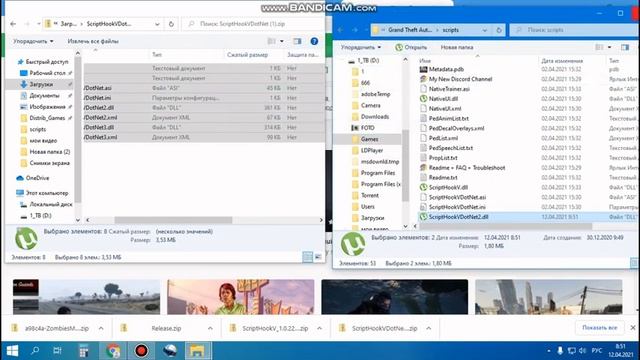Refresh the scripts folder window
This screenshot has height=360, width=640.
pyautogui.click(x=499, y=30)
